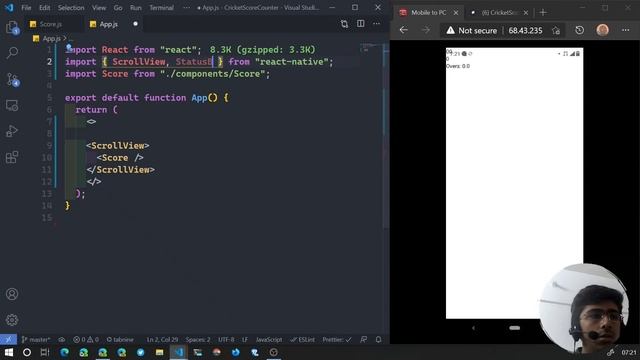The height and width of the screenshot is (360, 640).
Task: Open the Extensions view
Action: point(12,157)
